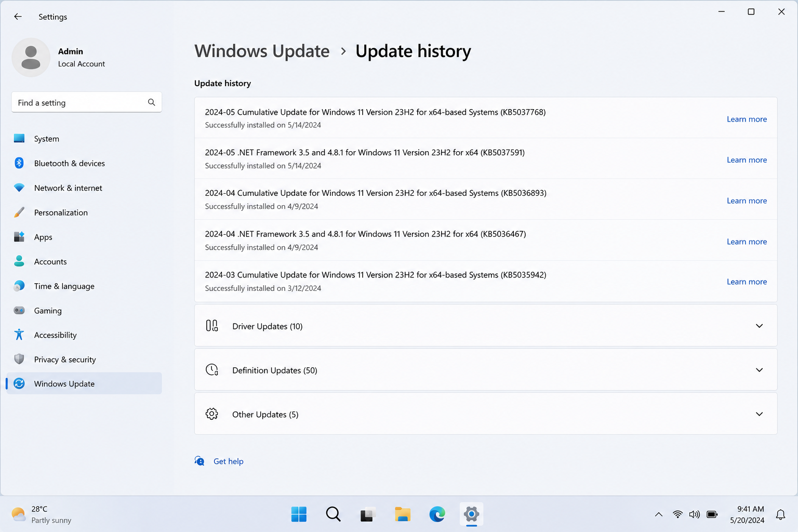The height and width of the screenshot is (532, 798).
Task: Learn more about KB5036467 update
Action: click(x=747, y=242)
